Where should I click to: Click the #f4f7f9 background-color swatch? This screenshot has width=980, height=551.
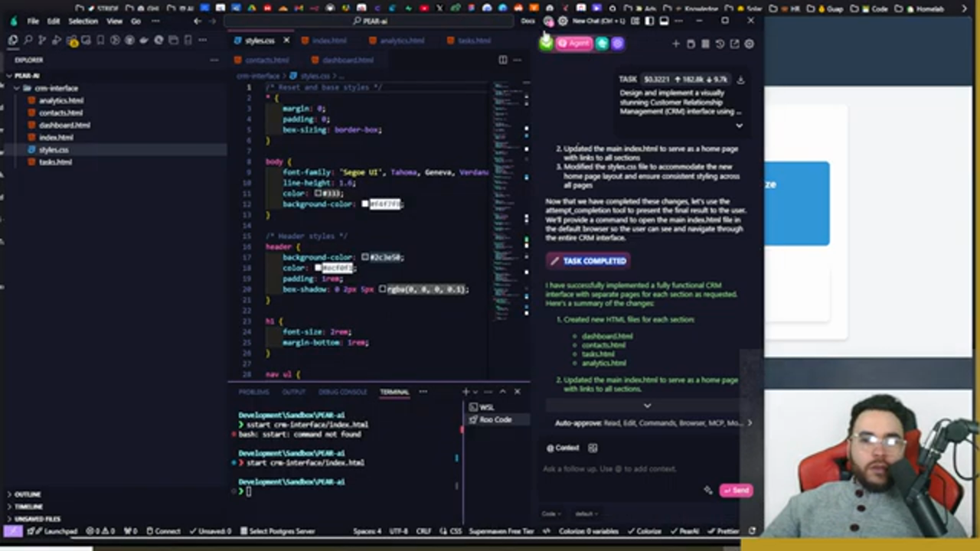tap(365, 204)
